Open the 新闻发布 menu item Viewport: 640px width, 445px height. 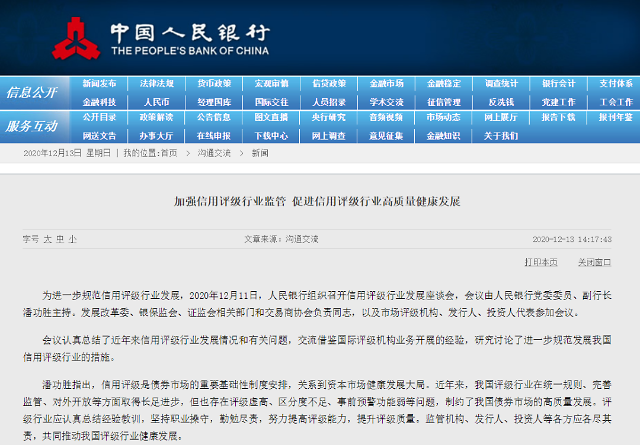99,84
